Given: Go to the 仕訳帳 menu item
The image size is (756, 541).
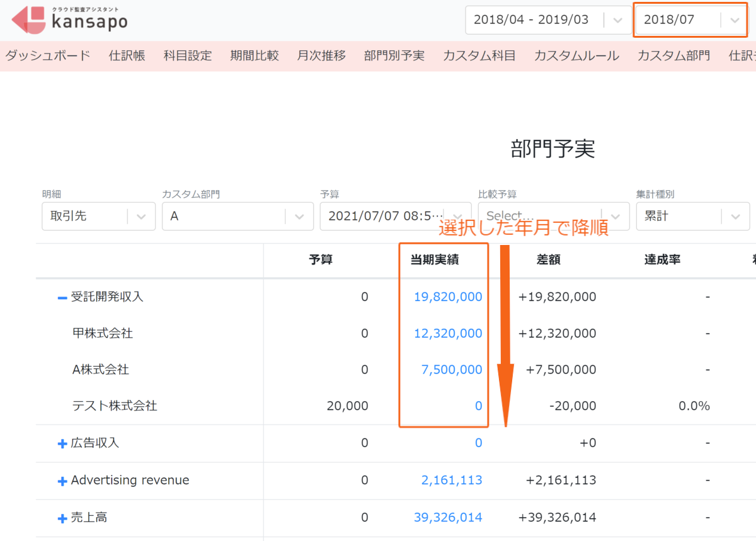Looking at the screenshot, I should 127,55.
